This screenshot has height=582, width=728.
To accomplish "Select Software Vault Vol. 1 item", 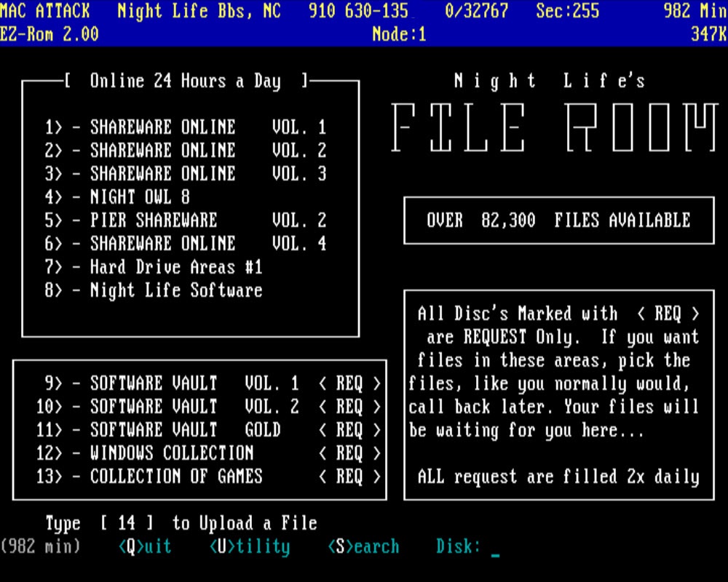I will (194, 383).
